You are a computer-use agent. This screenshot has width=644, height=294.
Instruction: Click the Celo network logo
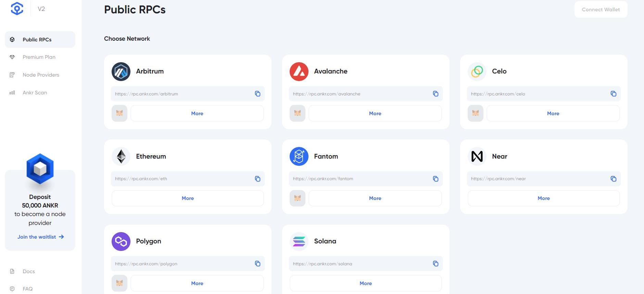click(477, 71)
